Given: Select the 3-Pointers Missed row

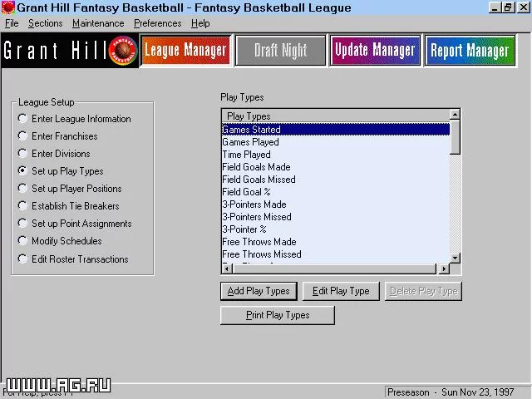Looking at the screenshot, I should (336, 217).
